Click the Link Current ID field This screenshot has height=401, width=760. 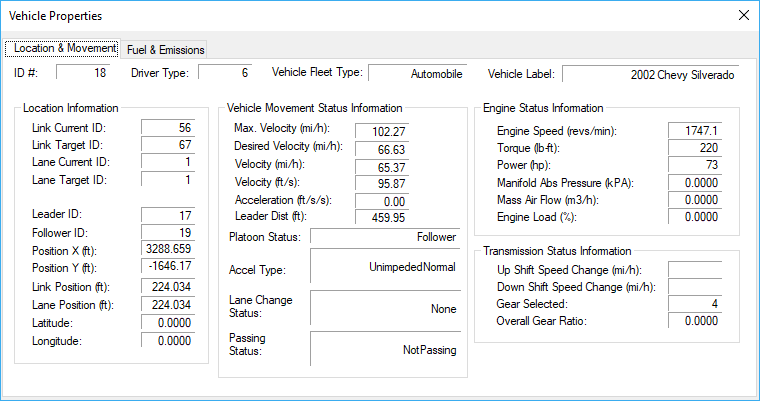168,128
